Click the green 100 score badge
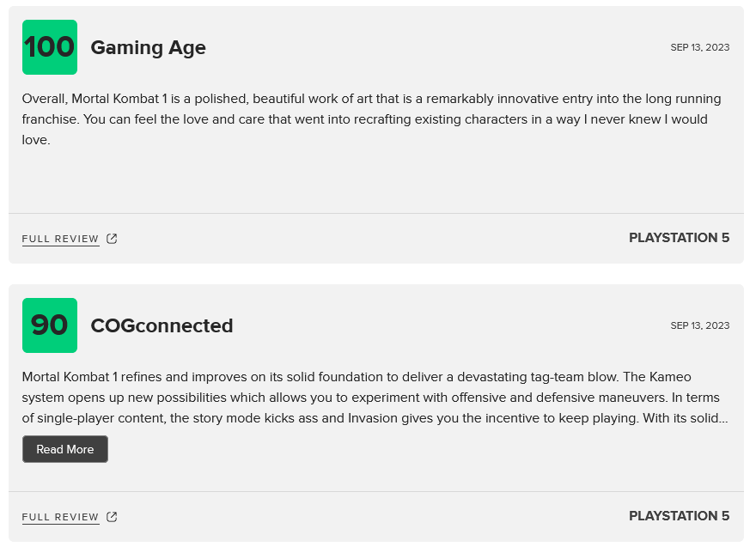 (50, 47)
